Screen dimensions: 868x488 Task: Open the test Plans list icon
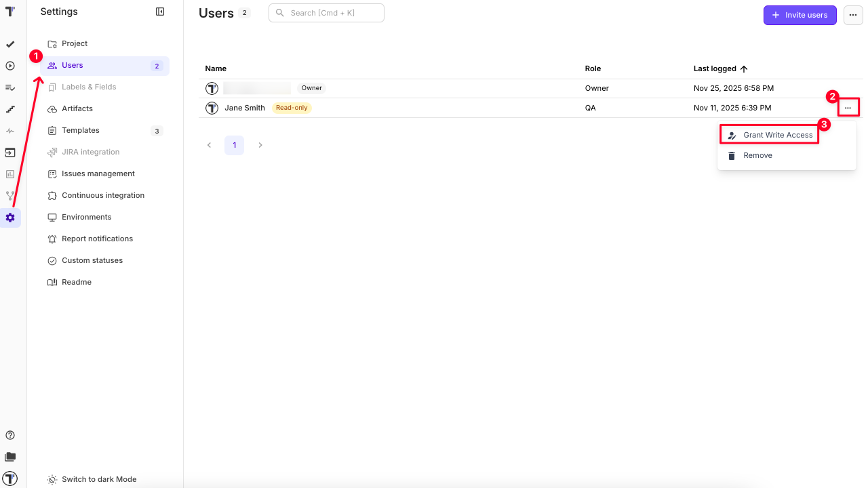click(x=9, y=87)
